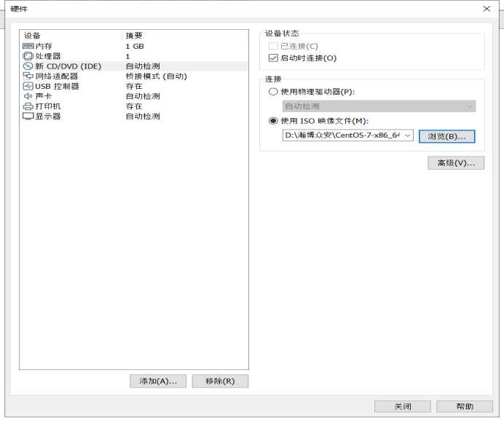
Task: Close the 硬件 dialog with X
Action: pos(487,9)
